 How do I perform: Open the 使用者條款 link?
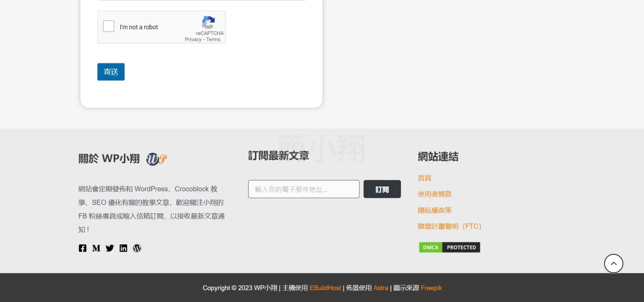pyautogui.click(x=434, y=194)
